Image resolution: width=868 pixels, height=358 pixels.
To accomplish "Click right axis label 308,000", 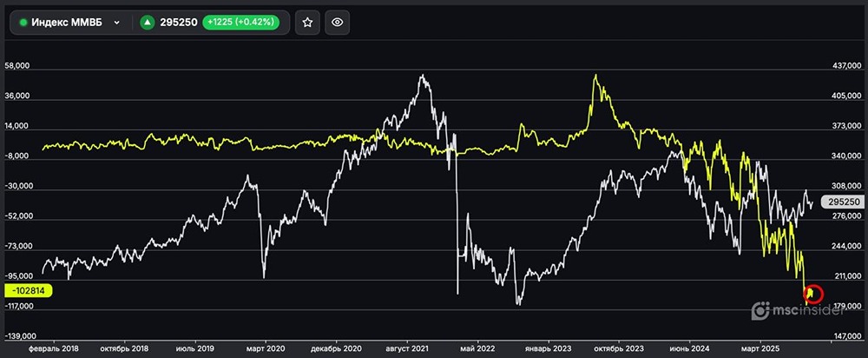I will [847, 186].
